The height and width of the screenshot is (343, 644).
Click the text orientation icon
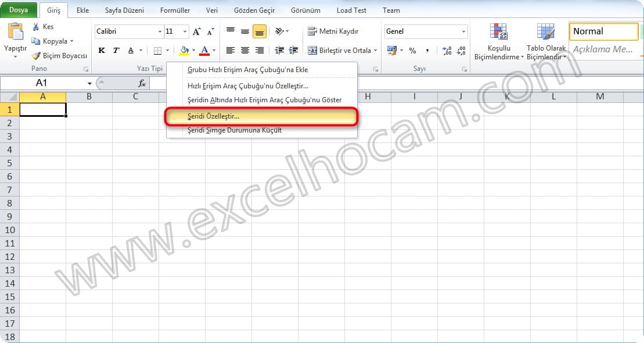click(x=279, y=31)
